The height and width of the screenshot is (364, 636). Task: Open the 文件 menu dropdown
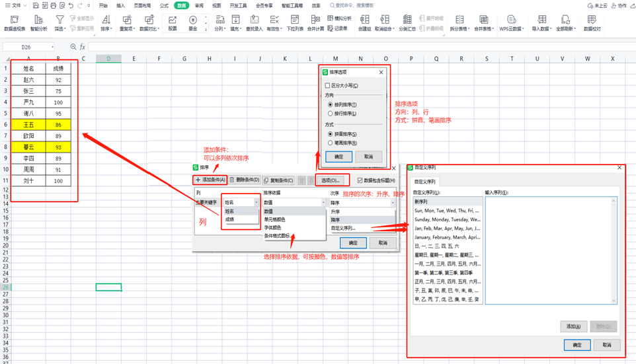tap(16, 5)
